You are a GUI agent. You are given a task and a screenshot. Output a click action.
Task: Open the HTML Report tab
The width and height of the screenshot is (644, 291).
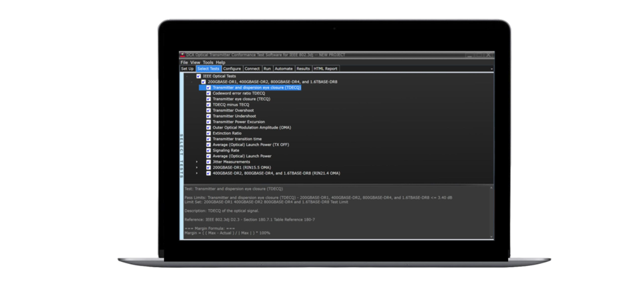[x=326, y=68]
